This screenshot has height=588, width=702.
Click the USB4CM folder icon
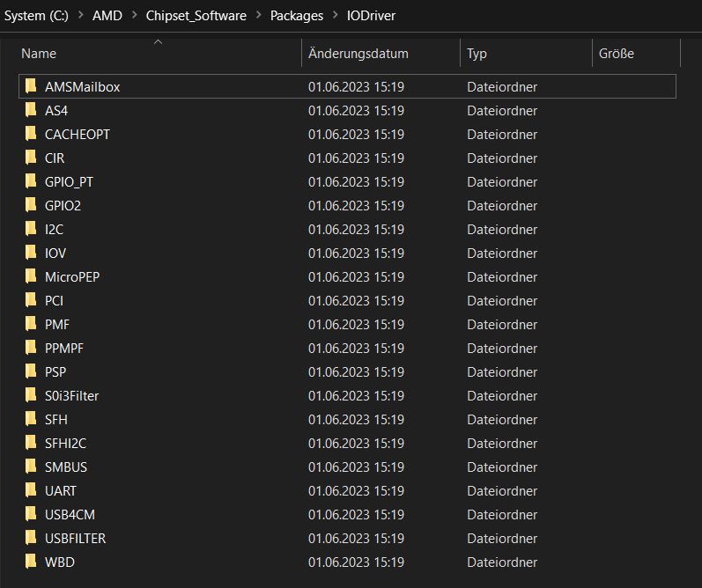click(31, 513)
